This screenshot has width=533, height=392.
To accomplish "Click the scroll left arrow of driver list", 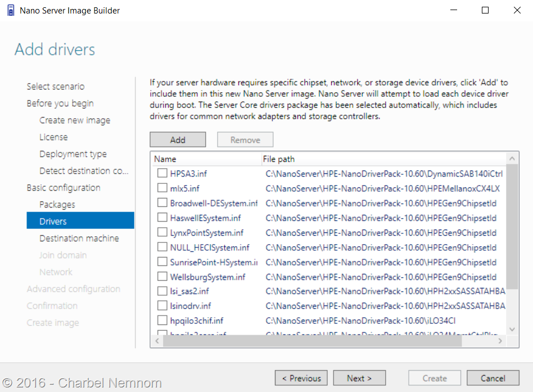I will pos(157,341).
